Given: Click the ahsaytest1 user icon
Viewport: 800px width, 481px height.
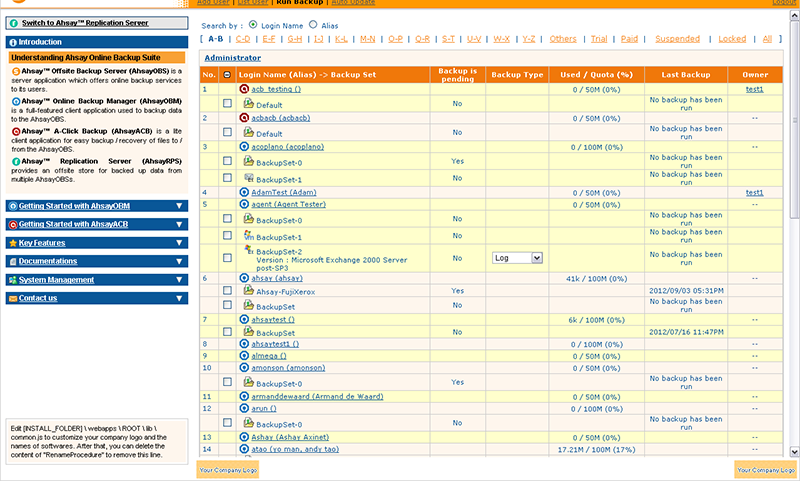Looking at the screenshot, I should pyautogui.click(x=244, y=344).
